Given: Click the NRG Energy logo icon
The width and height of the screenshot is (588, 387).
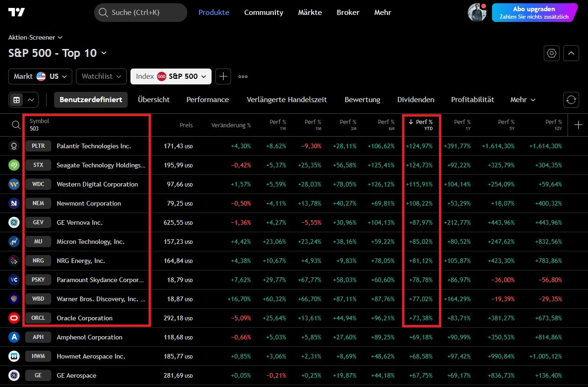Looking at the screenshot, I should pos(14,261).
